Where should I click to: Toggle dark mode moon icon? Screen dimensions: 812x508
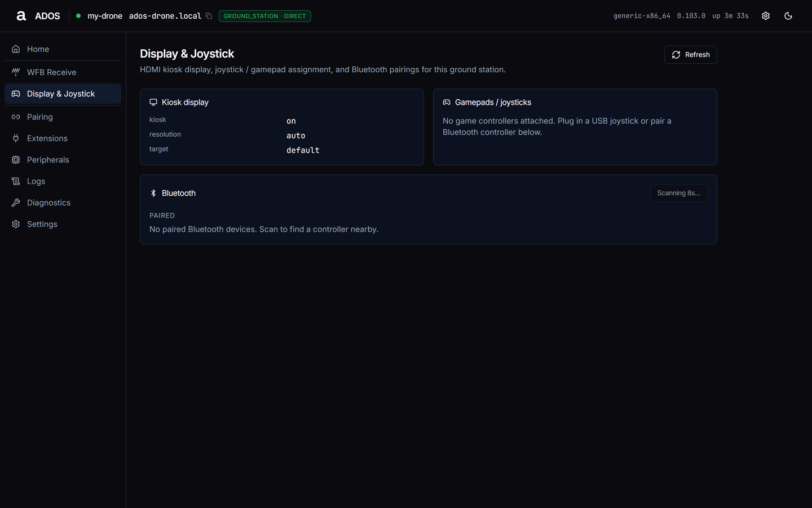pyautogui.click(x=788, y=16)
